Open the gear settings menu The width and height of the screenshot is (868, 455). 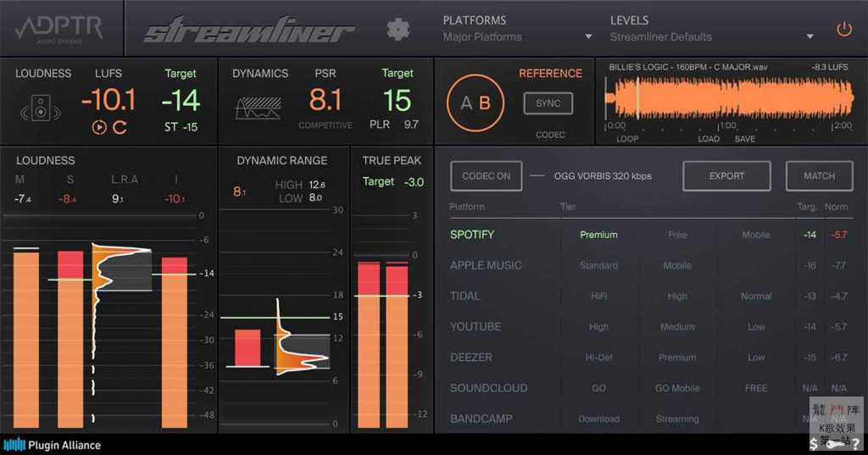(x=398, y=29)
